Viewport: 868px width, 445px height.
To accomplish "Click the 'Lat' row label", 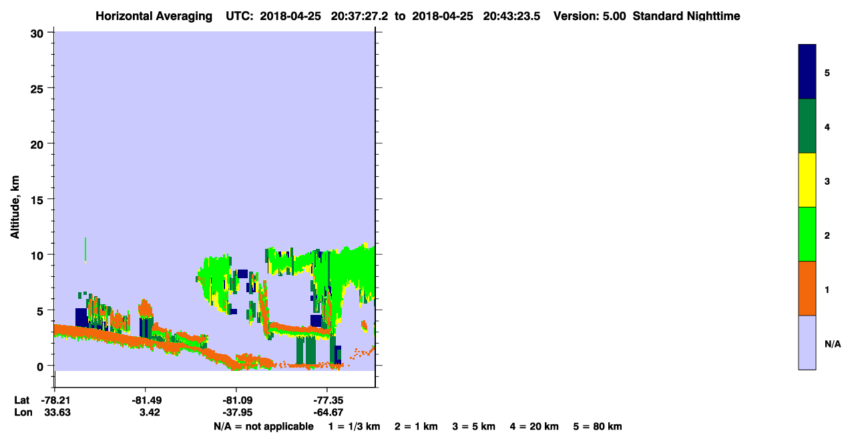I will tap(22, 400).
